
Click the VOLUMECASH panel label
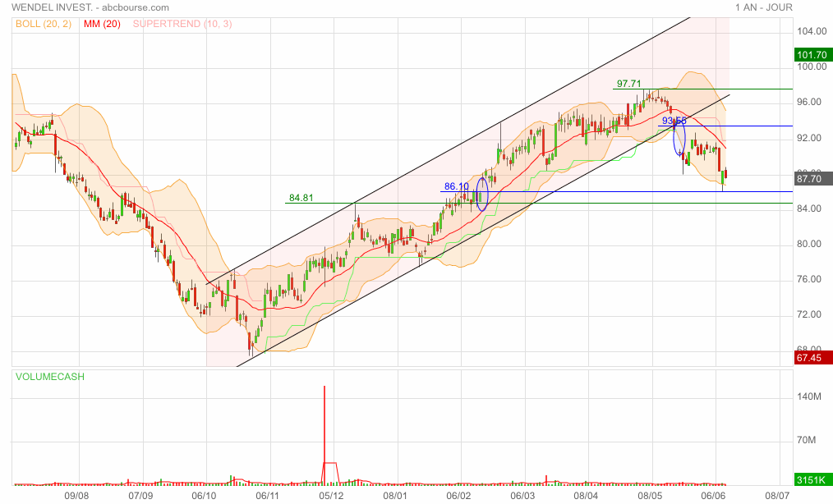(50, 377)
